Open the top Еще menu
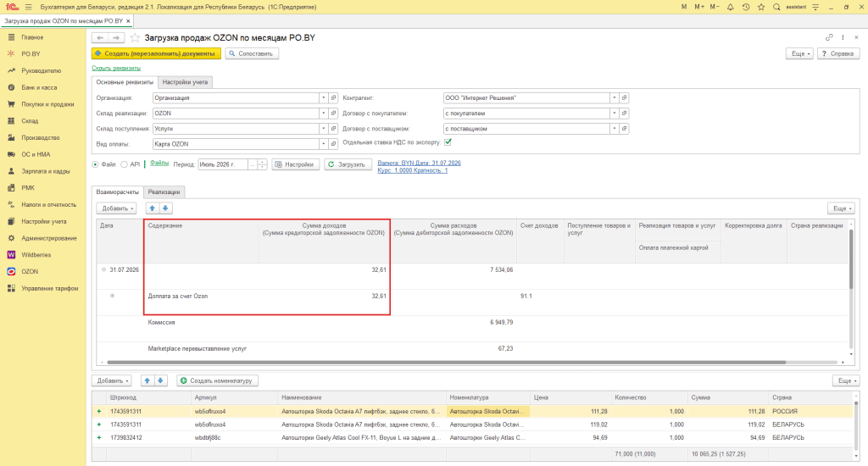 (800, 53)
